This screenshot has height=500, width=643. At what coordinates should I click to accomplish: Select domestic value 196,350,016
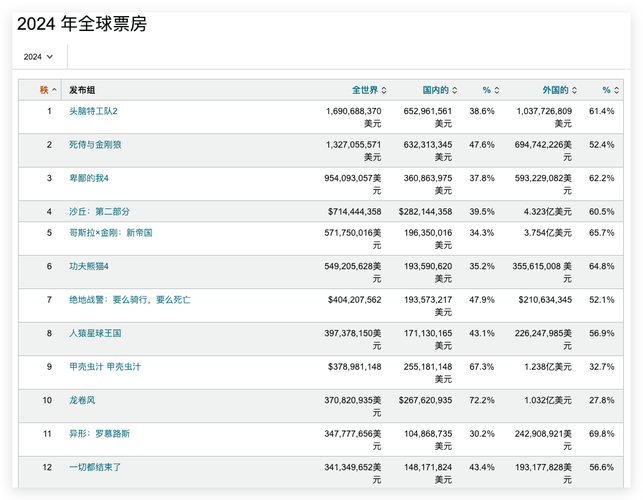428,233
